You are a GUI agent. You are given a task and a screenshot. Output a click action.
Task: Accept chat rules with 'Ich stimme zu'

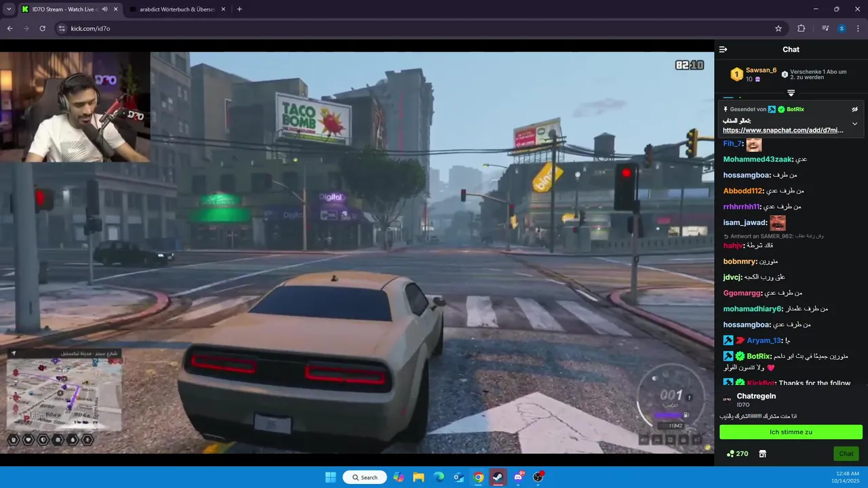pyautogui.click(x=791, y=432)
